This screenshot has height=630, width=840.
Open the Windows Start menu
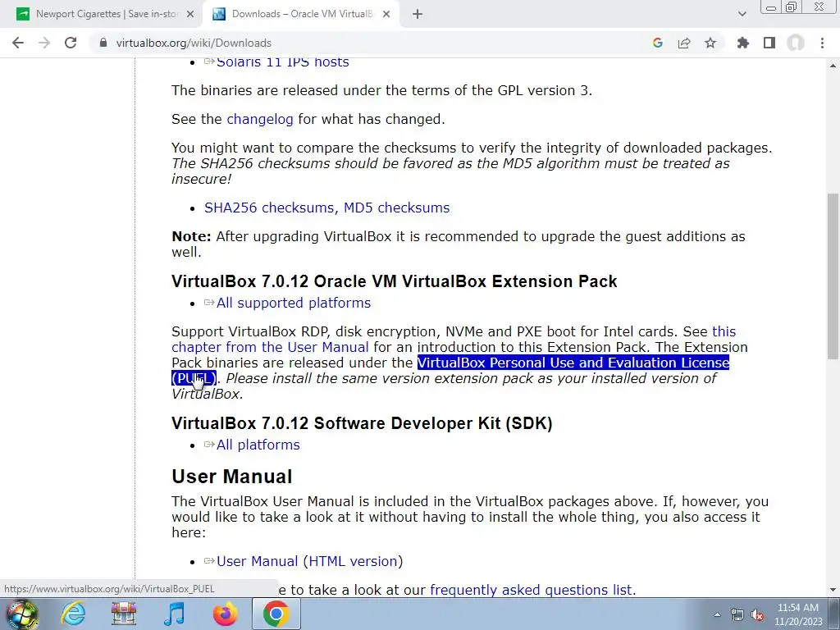tap(22, 614)
